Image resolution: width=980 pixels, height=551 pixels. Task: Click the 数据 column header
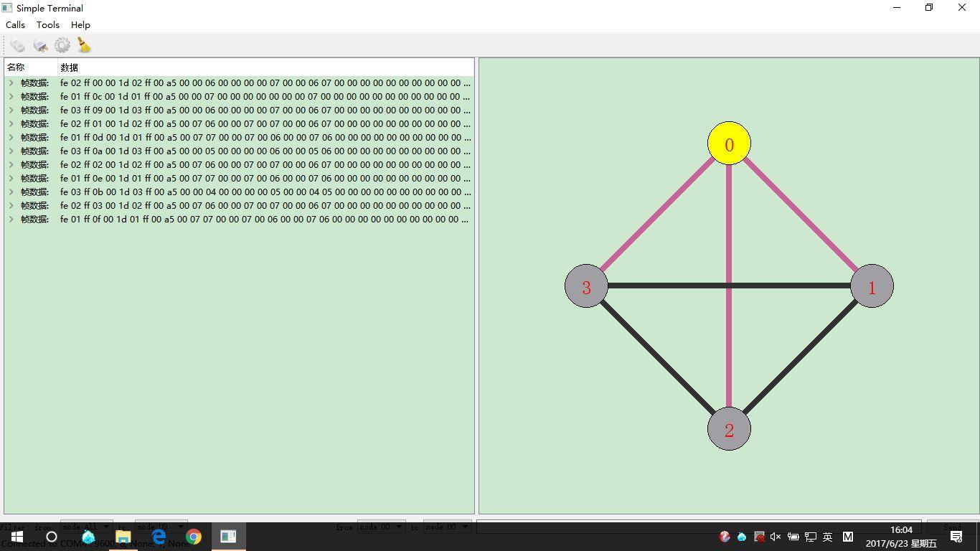tap(265, 67)
